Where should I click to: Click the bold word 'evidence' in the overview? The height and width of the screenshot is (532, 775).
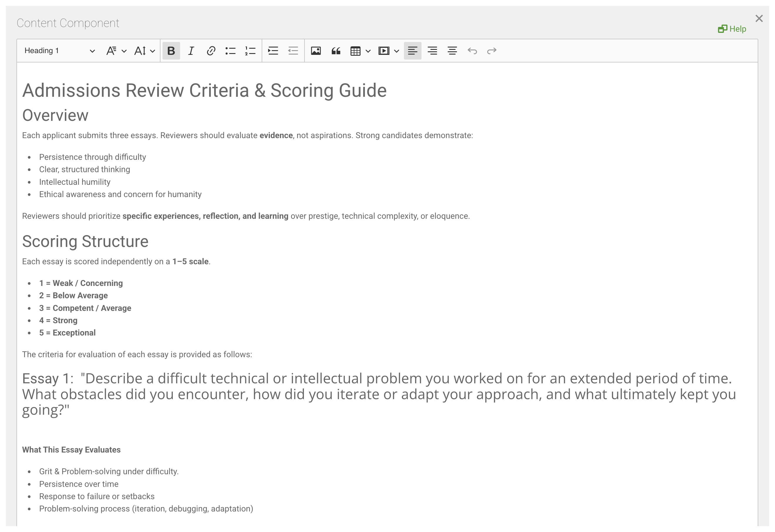[x=276, y=135]
